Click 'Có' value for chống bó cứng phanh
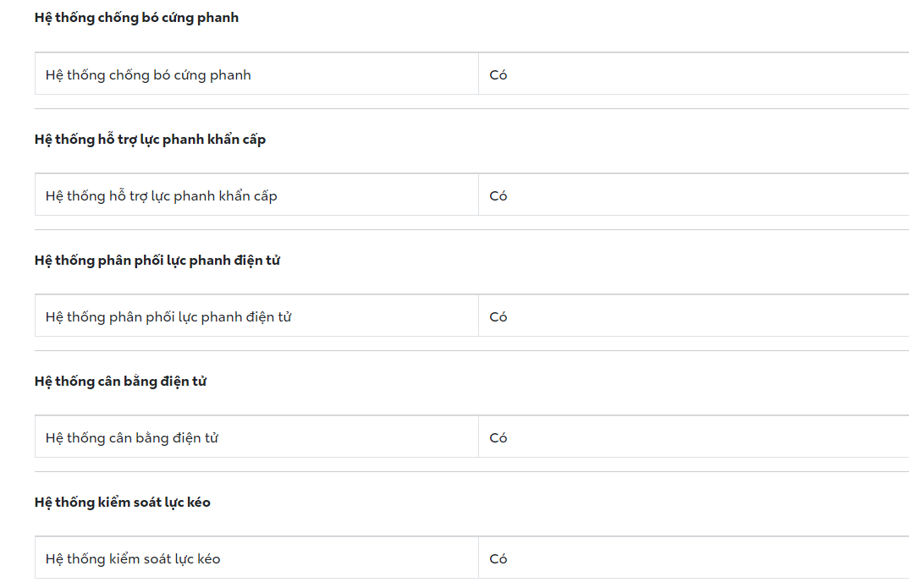The height and width of the screenshot is (588, 909). pyautogui.click(x=499, y=74)
